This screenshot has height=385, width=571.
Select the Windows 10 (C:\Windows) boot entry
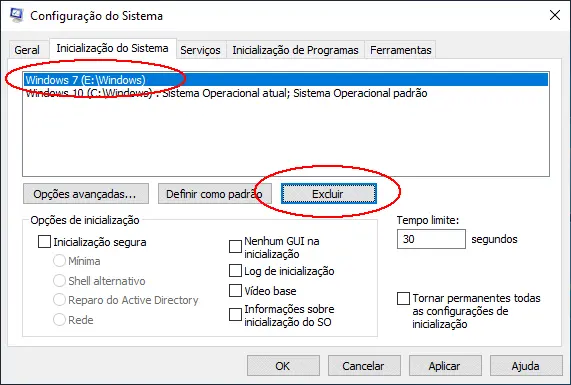(x=286, y=93)
